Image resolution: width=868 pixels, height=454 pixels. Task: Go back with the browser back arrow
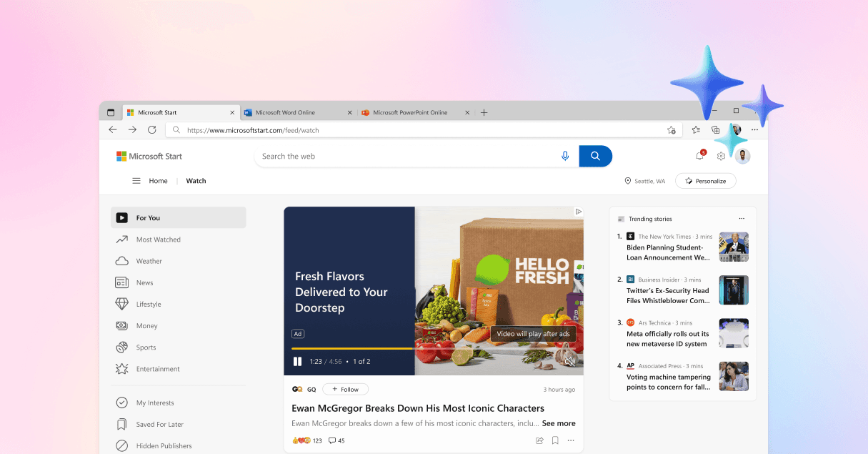112,130
